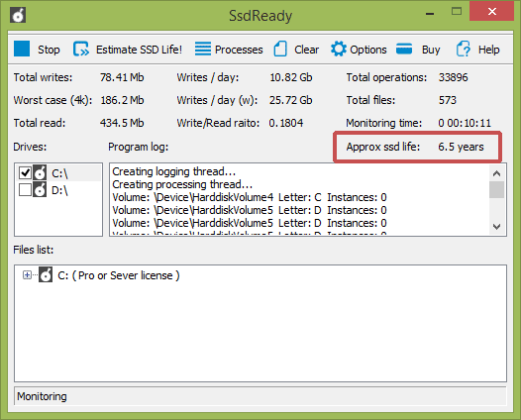Click the Write/Read ratio value 0.1804
Screen dimensions: 521x420
pyautogui.click(x=286, y=123)
